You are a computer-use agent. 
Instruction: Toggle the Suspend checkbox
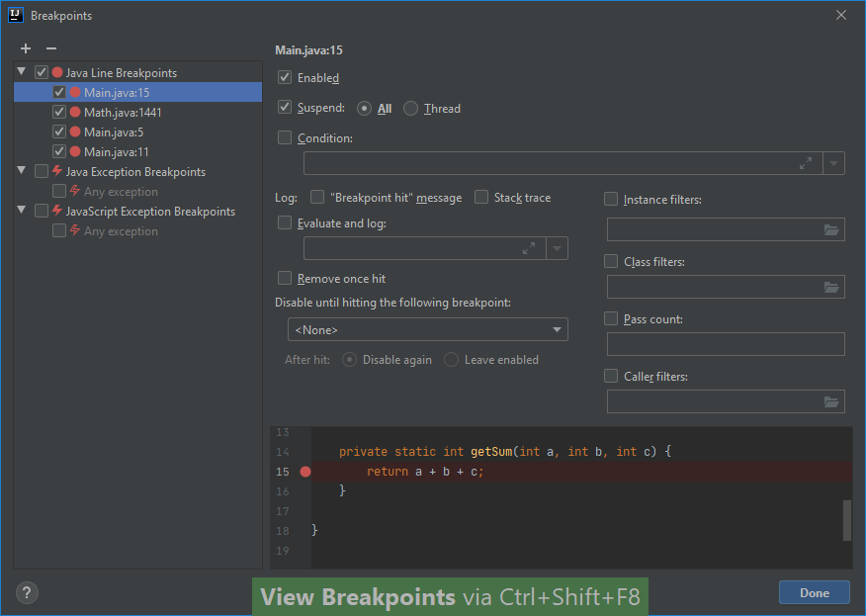(285, 107)
